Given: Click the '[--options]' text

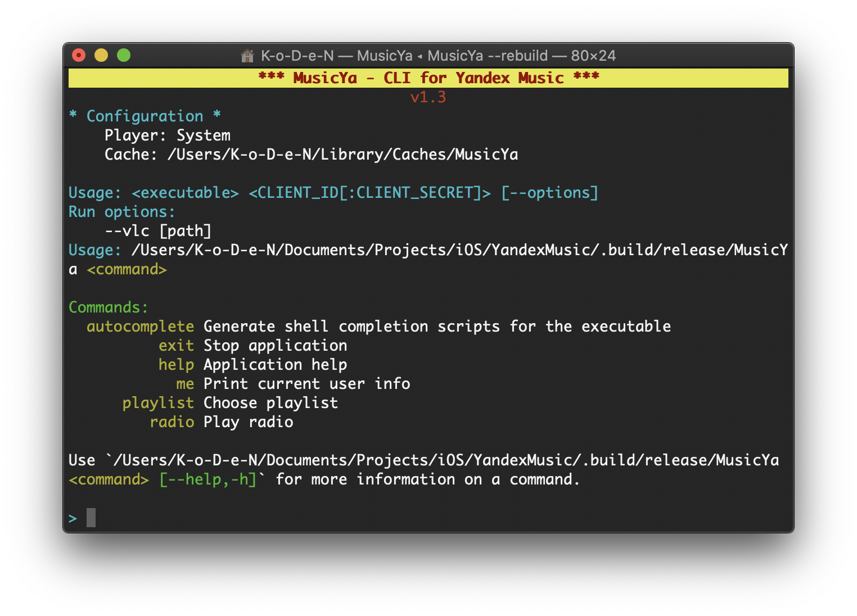Looking at the screenshot, I should (550, 193).
